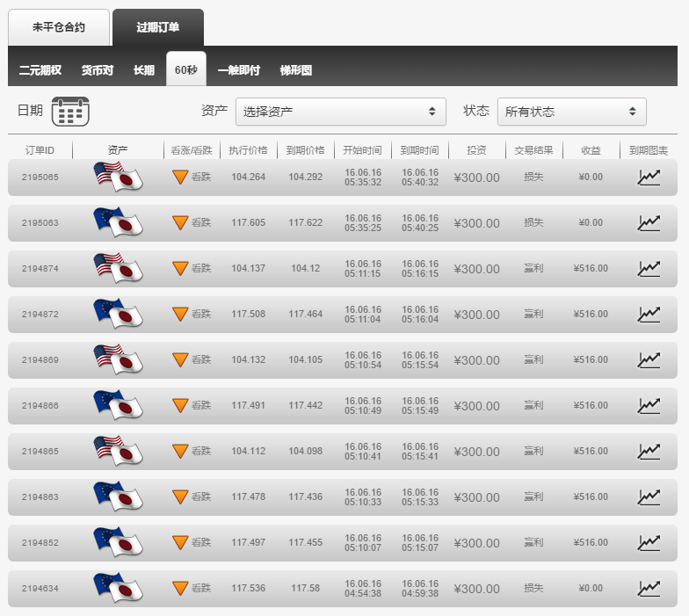Click the put arrow of order 2194634
The width and height of the screenshot is (689, 616).
(x=180, y=589)
